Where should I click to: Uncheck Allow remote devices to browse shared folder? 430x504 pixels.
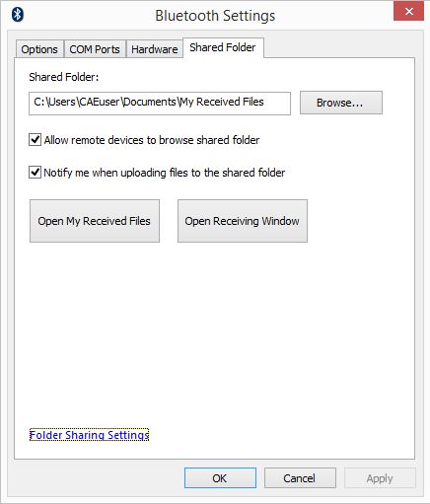(35, 140)
